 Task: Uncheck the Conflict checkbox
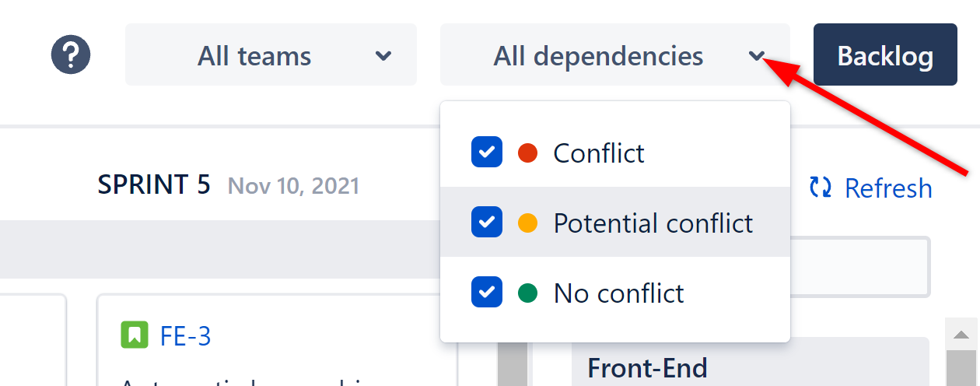click(486, 153)
